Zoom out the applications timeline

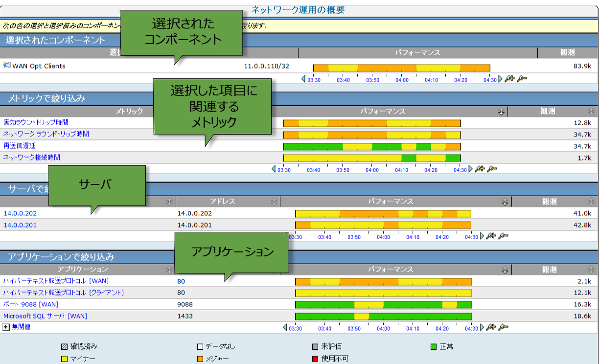coord(504,327)
